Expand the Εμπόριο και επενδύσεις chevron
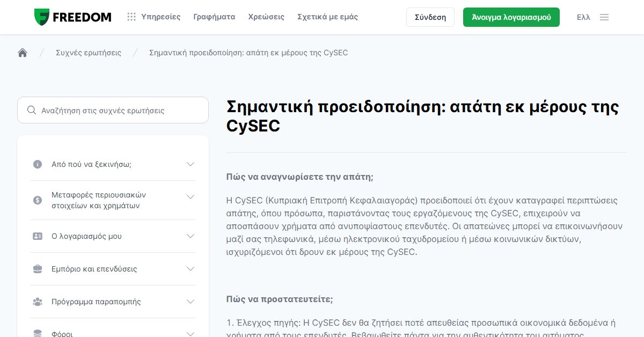This screenshot has width=644, height=337. point(191,269)
